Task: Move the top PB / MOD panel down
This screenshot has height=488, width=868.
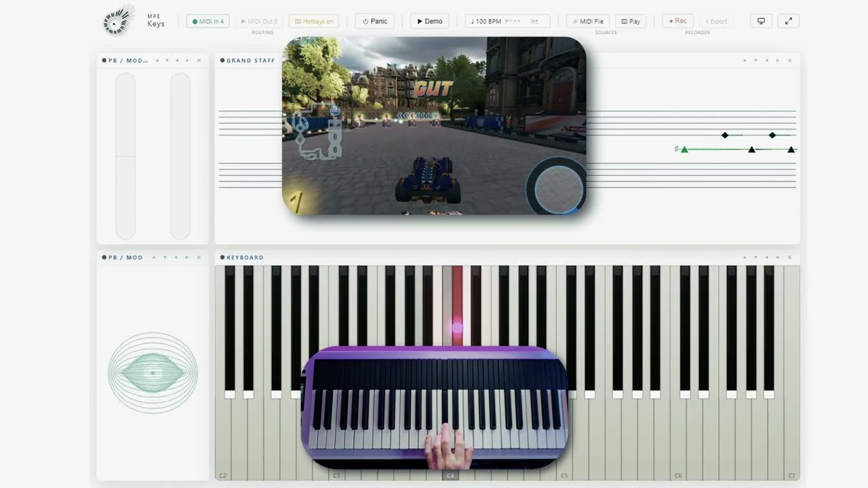Action: pos(167,60)
